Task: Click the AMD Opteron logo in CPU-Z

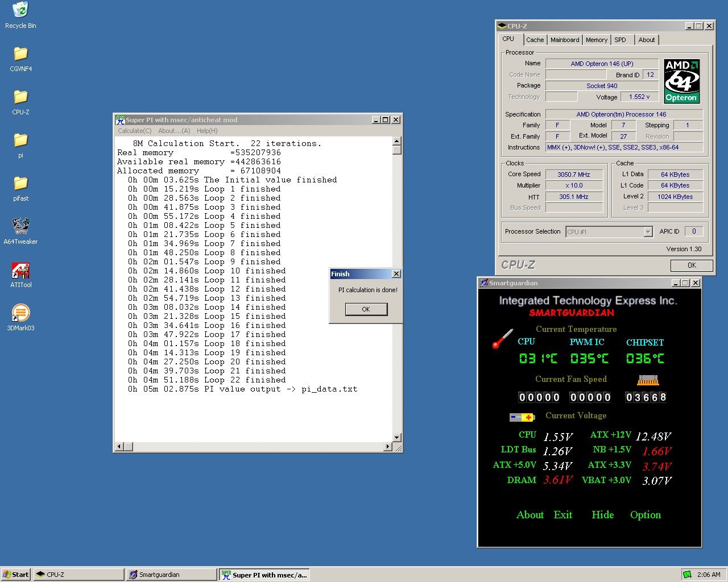Action: [x=681, y=81]
